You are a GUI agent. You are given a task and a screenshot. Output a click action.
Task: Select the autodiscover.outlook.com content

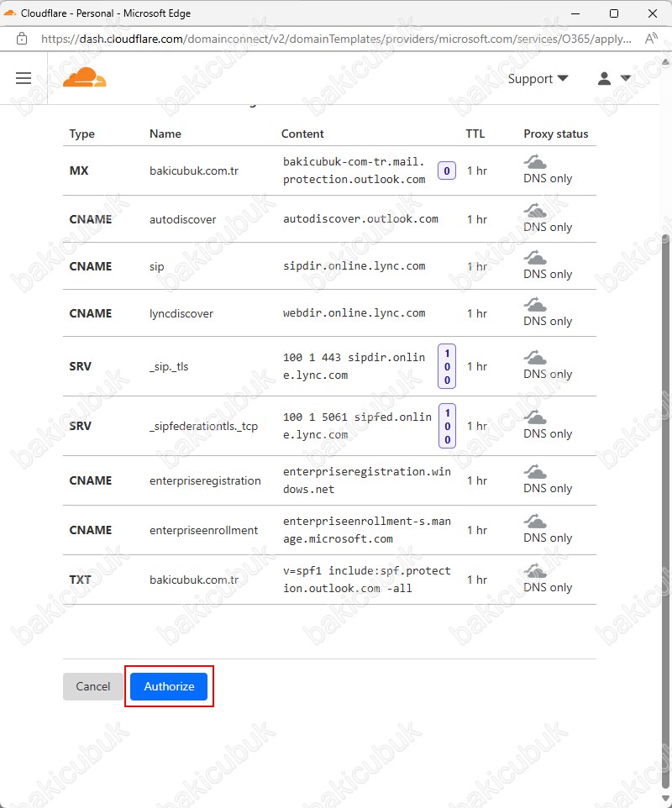[360, 219]
